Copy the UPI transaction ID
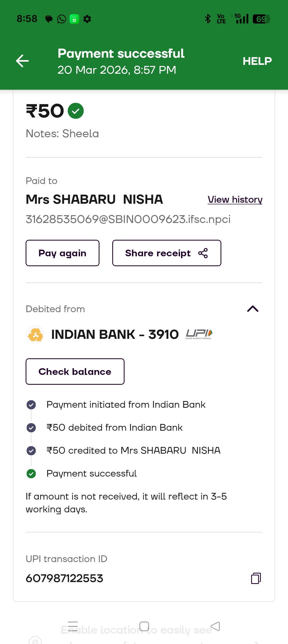Screen dimensions: 288x644 (256, 578)
